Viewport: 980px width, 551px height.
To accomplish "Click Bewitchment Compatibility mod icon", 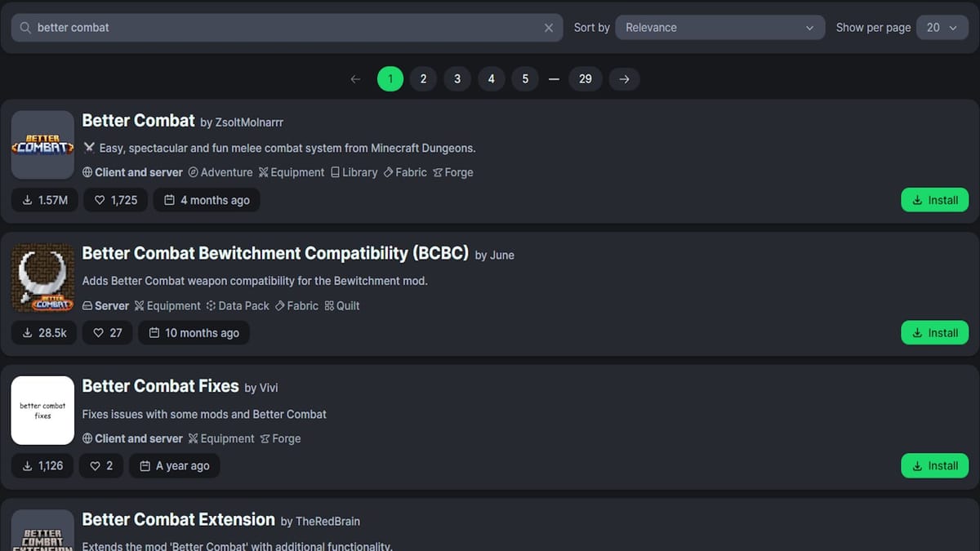I will click(42, 278).
